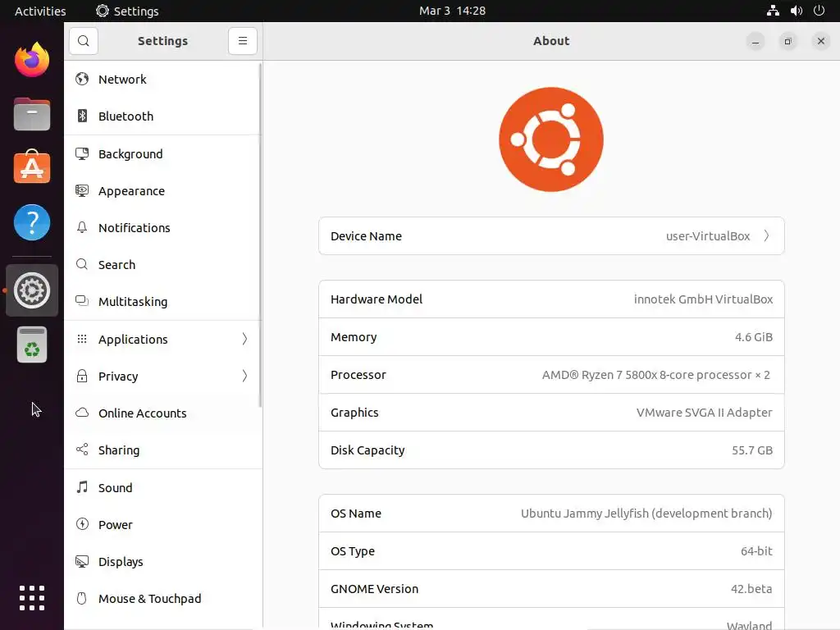Image resolution: width=840 pixels, height=630 pixels.
Task: Select Bluetooth in the sidebar
Action: coord(163,116)
